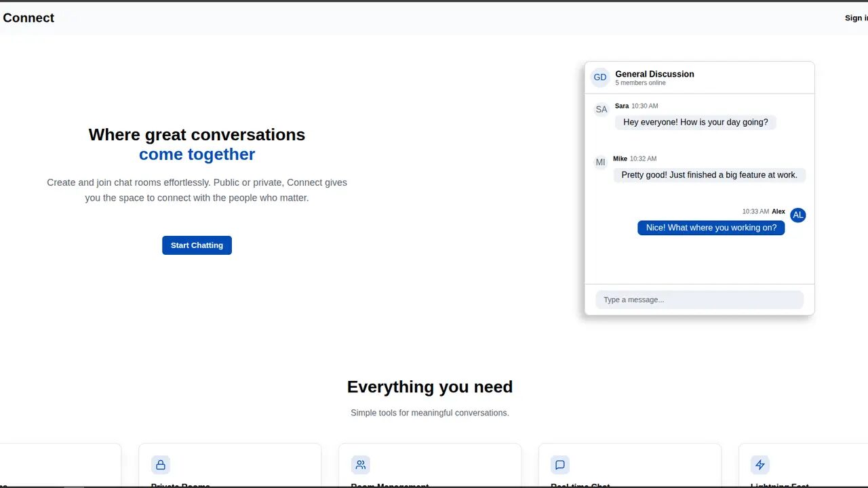Screen dimensions: 868x488
Task: Click the message 'Pretty good! Just finished a big feature at work.'
Action: [x=709, y=175]
